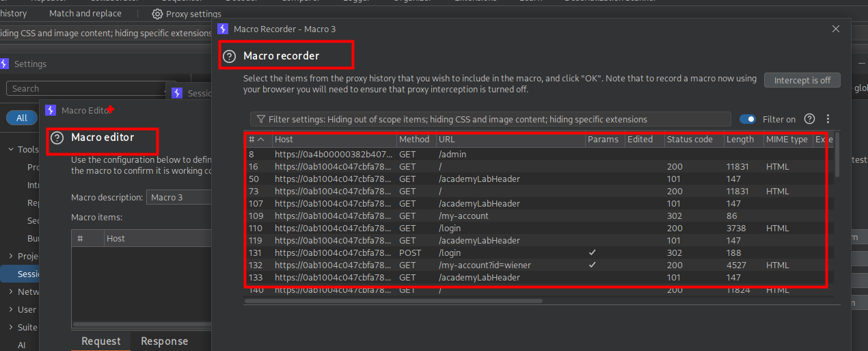
Task: Switch to the Response tab
Action: pyautogui.click(x=164, y=341)
